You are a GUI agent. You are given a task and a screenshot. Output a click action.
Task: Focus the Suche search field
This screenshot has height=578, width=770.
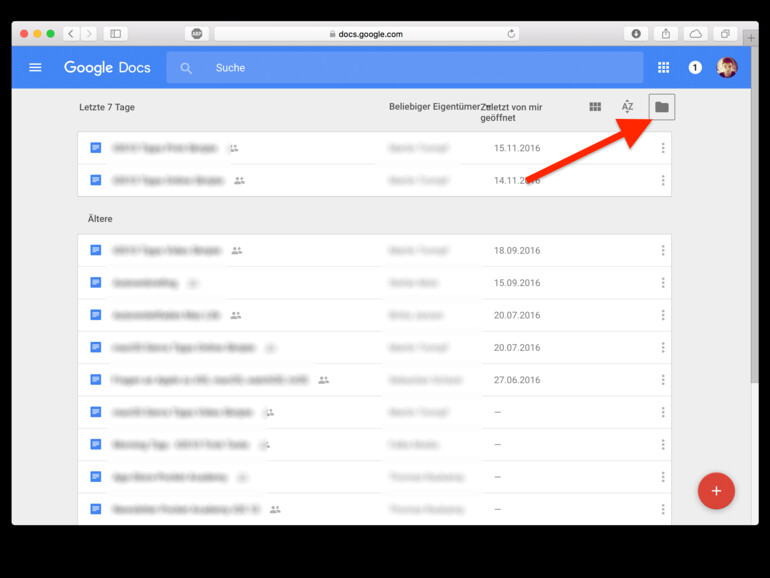[x=405, y=68]
